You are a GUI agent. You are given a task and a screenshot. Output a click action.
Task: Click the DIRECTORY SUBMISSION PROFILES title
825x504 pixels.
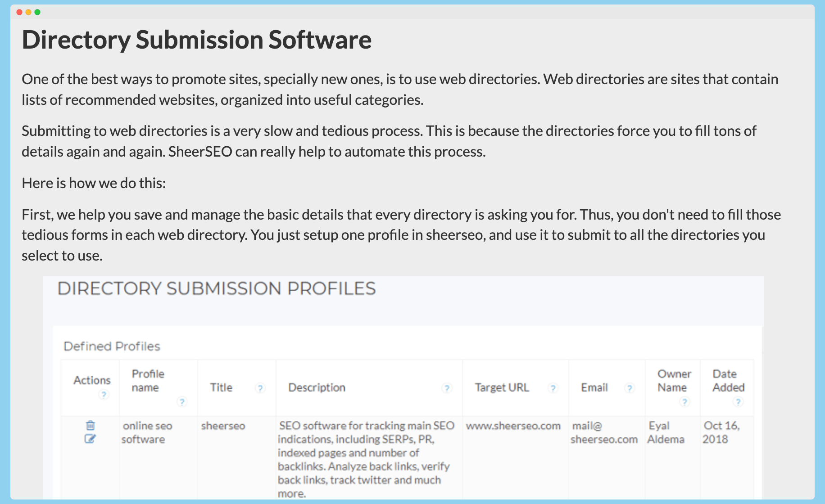217,288
